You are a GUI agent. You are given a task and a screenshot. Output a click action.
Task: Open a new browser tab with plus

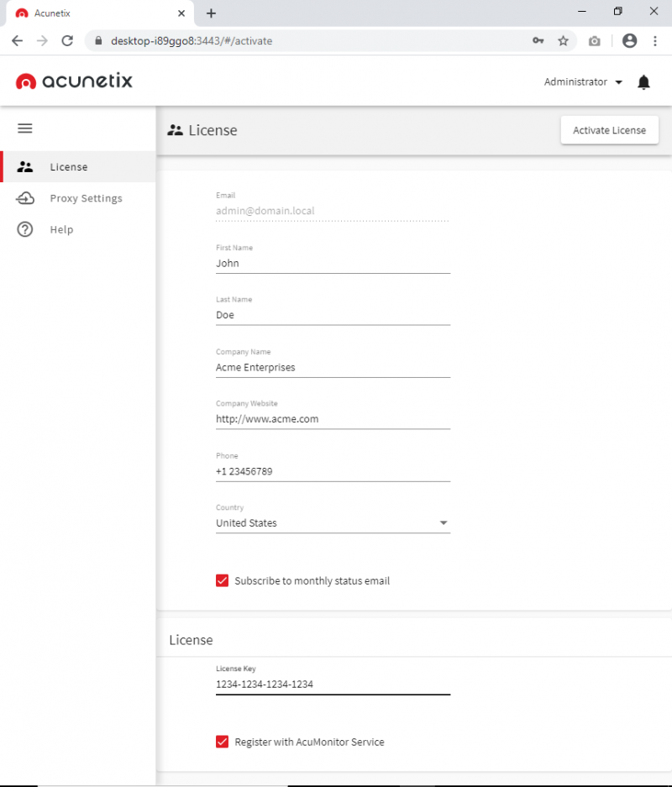[x=212, y=13]
